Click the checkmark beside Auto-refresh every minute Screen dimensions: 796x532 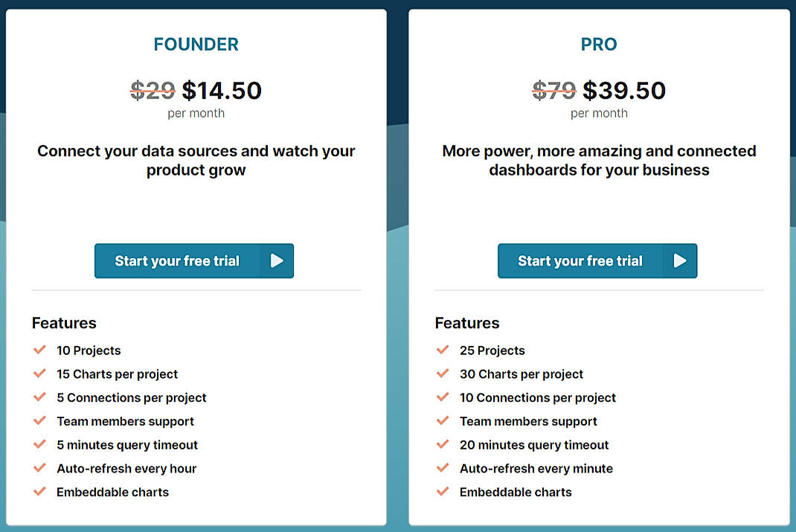click(x=443, y=468)
